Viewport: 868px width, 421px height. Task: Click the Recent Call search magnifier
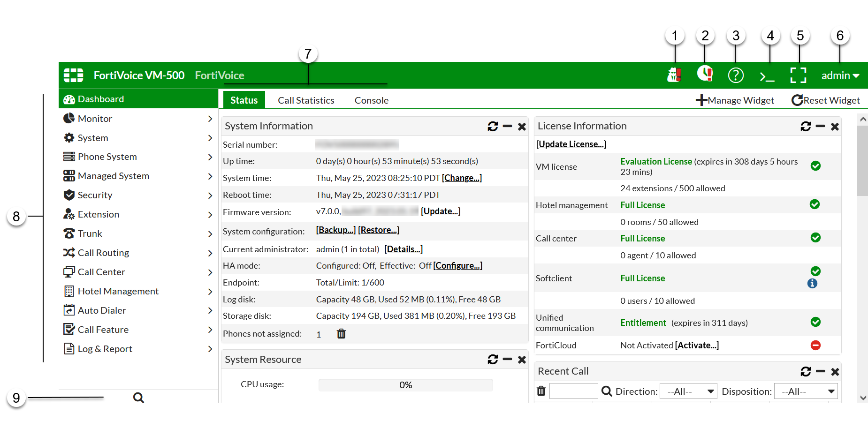click(607, 391)
